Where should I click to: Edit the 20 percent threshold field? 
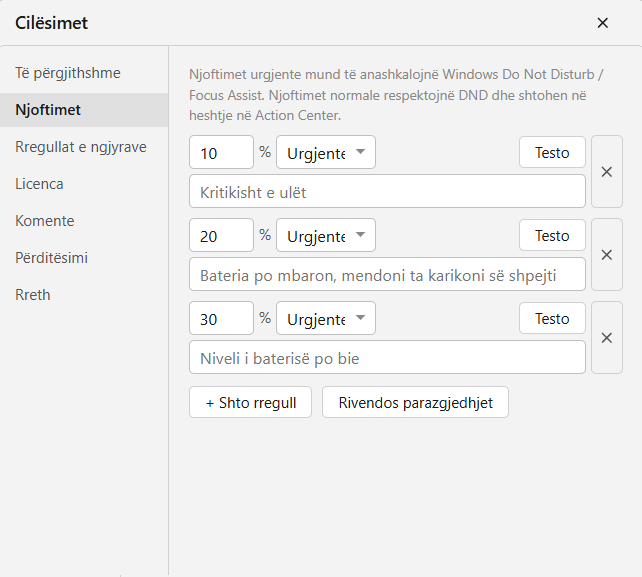[x=222, y=235]
